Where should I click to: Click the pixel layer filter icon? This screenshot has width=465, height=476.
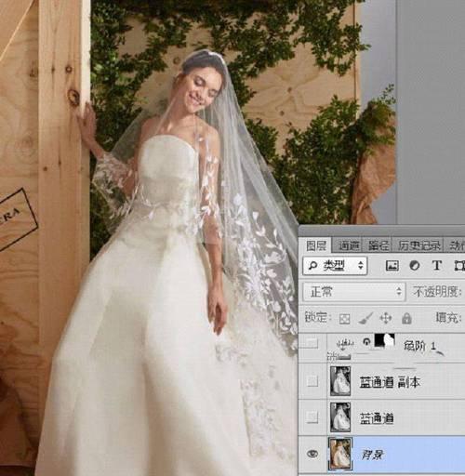(x=392, y=266)
